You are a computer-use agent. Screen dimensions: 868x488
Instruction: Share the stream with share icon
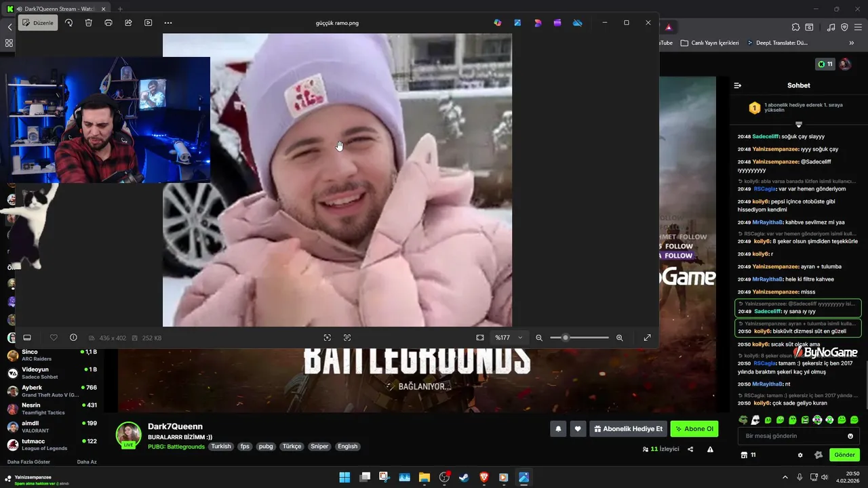(690, 449)
